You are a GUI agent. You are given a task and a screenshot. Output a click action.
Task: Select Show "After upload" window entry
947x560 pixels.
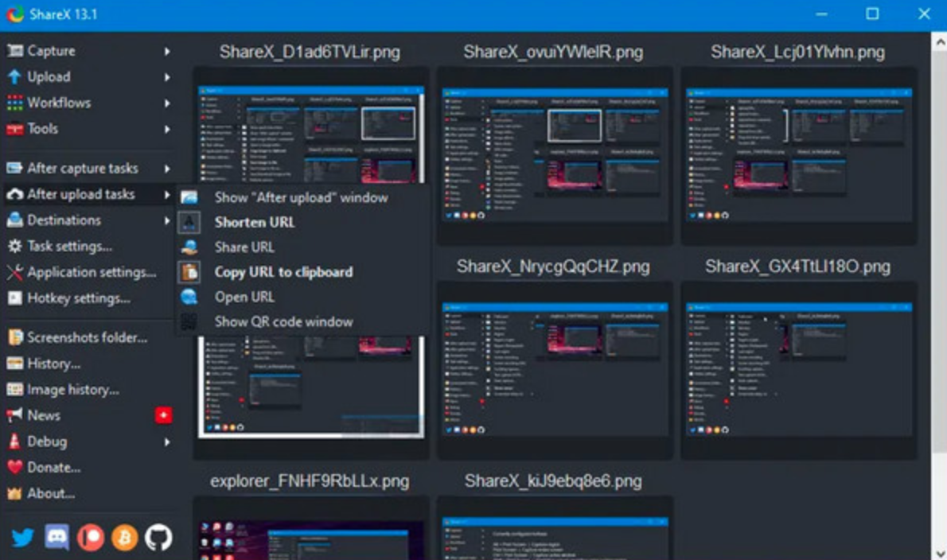click(x=302, y=197)
